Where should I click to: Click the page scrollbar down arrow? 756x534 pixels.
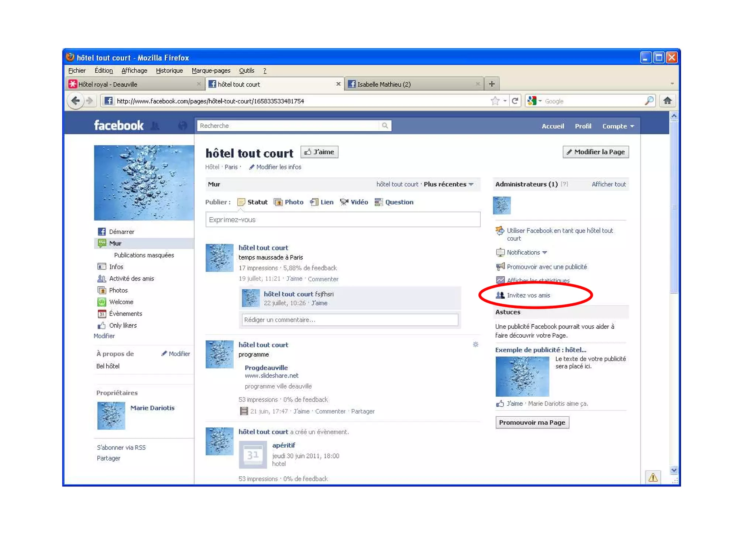tap(674, 470)
